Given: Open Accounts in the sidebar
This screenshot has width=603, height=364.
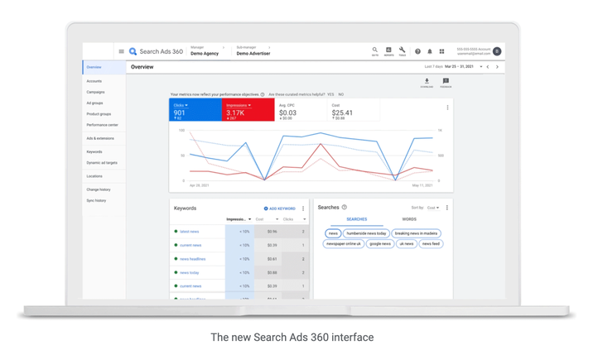Looking at the screenshot, I should pos(94,81).
